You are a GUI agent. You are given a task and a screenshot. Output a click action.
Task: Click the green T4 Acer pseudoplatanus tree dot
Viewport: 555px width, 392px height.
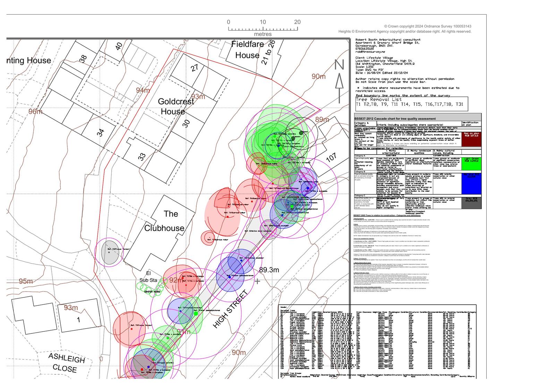196,313
